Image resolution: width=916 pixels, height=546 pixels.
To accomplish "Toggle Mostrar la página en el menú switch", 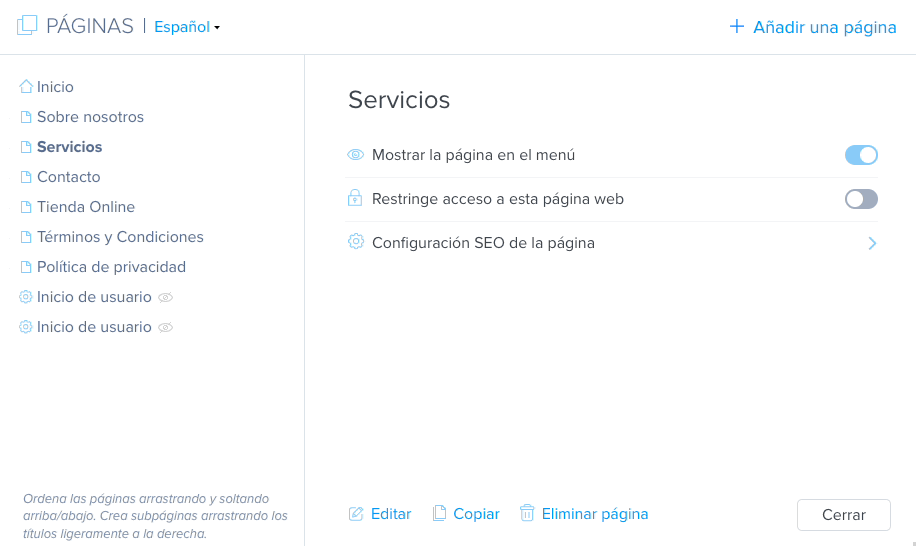I will click(861, 155).
